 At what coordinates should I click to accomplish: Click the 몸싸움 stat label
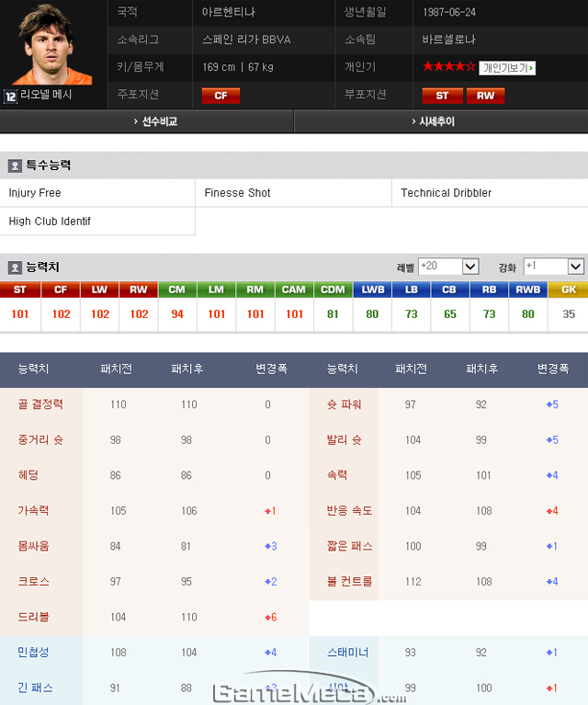33,546
